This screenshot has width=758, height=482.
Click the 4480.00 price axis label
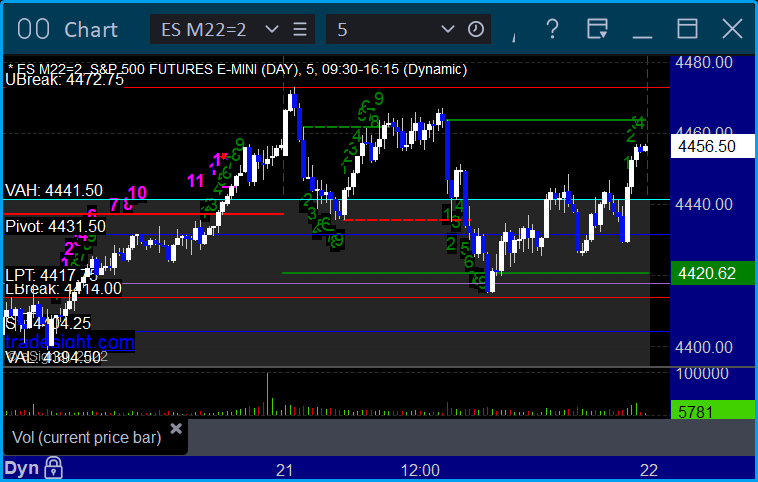click(704, 62)
